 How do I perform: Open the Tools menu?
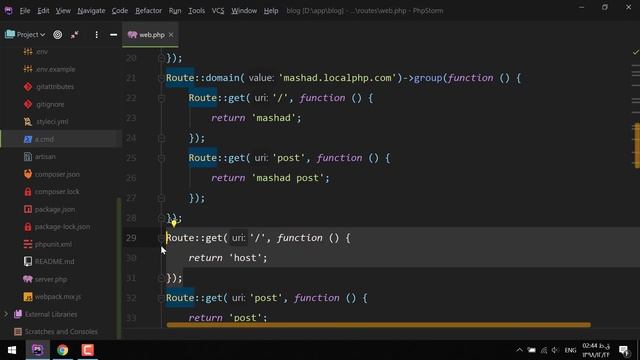coord(196,11)
